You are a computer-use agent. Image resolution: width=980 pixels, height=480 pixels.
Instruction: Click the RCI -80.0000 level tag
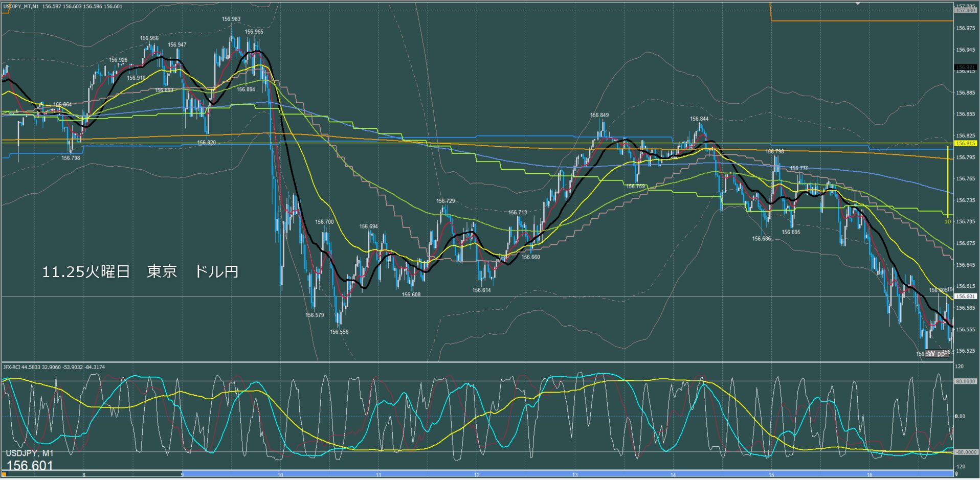coord(965,452)
